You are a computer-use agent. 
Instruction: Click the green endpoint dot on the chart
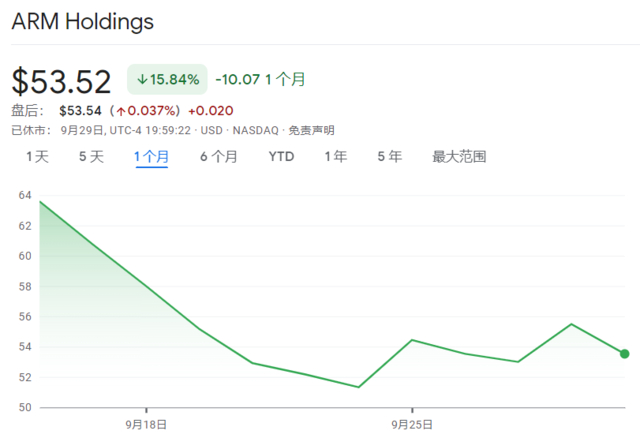[624, 353]
